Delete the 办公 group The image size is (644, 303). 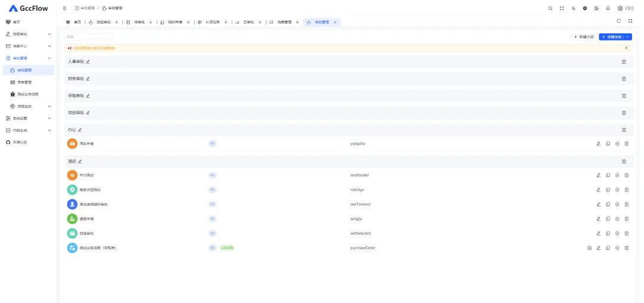pyautogui.click(x=624, y=130)
